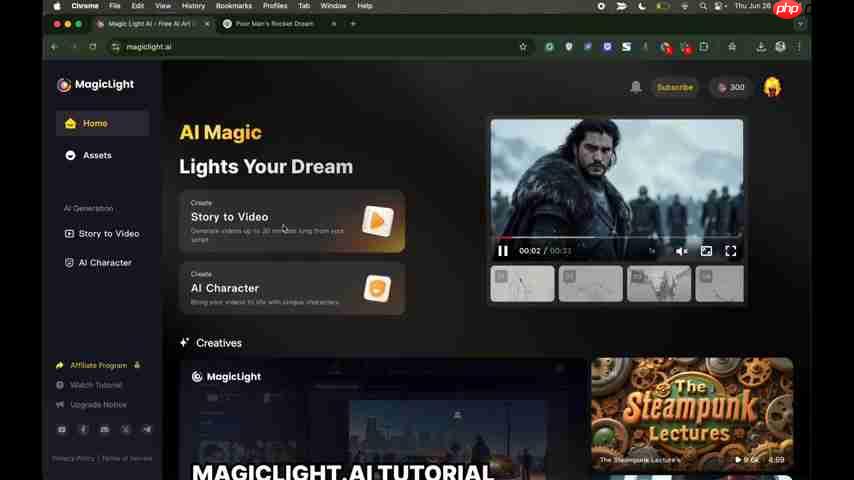Viewport: 854px width, 480px height.
Task: Enter fullscreen on the preview video
Action: [730, 251]
